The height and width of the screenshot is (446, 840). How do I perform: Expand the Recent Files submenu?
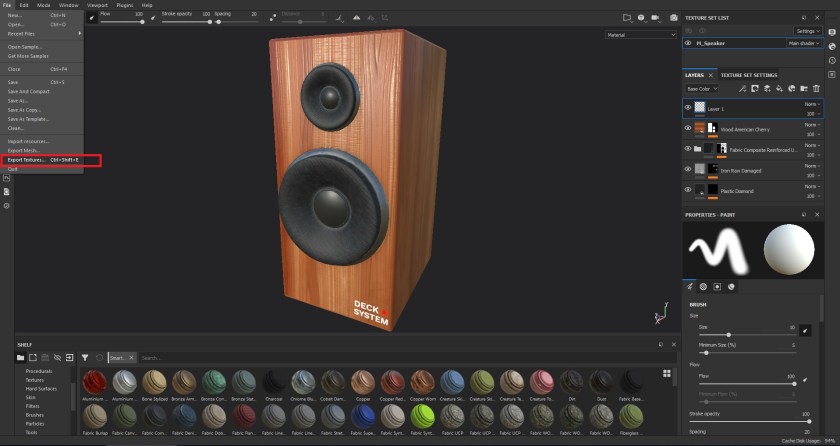click(43, 34)
